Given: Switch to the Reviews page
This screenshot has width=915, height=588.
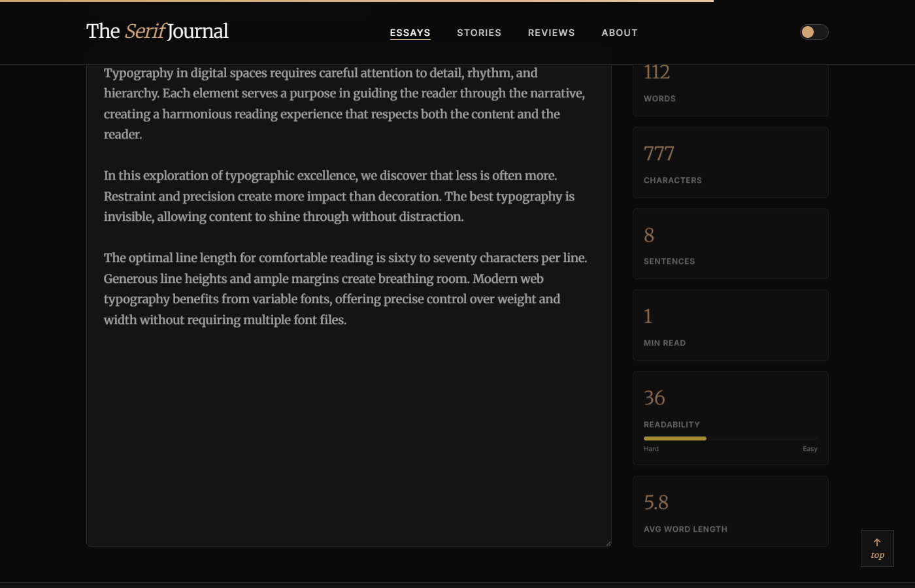Looking at the screenshot, I should (551, 33).
